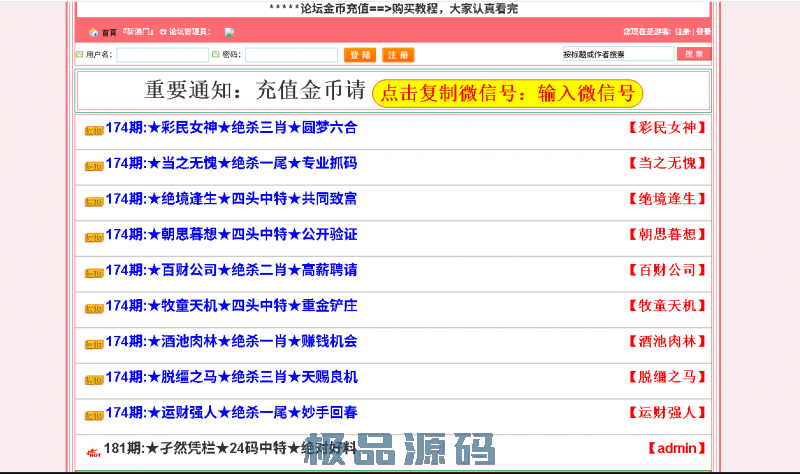800x474 pixels.
Task: Click the author tag 【绝境逢生】
Action: 667,199
